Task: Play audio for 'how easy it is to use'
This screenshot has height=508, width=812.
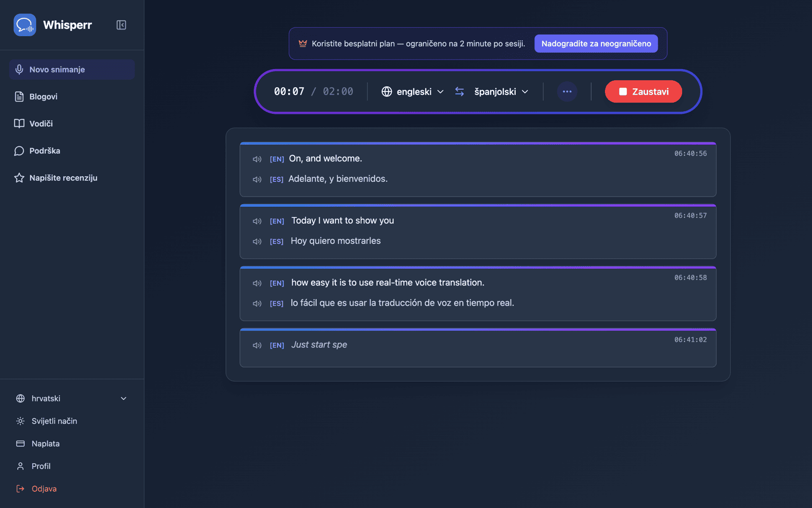Action: tap(257, 283)
